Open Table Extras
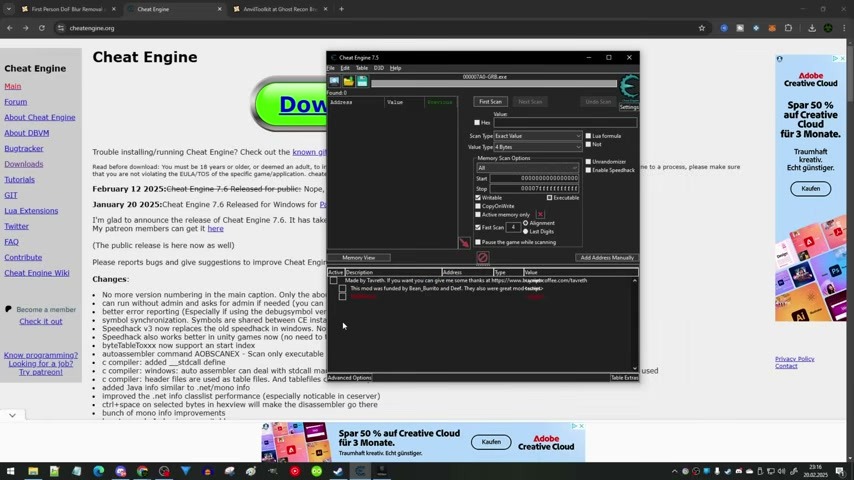Viewport: 854px width, 480px height. pyautogui.click(x=624, y=378)
